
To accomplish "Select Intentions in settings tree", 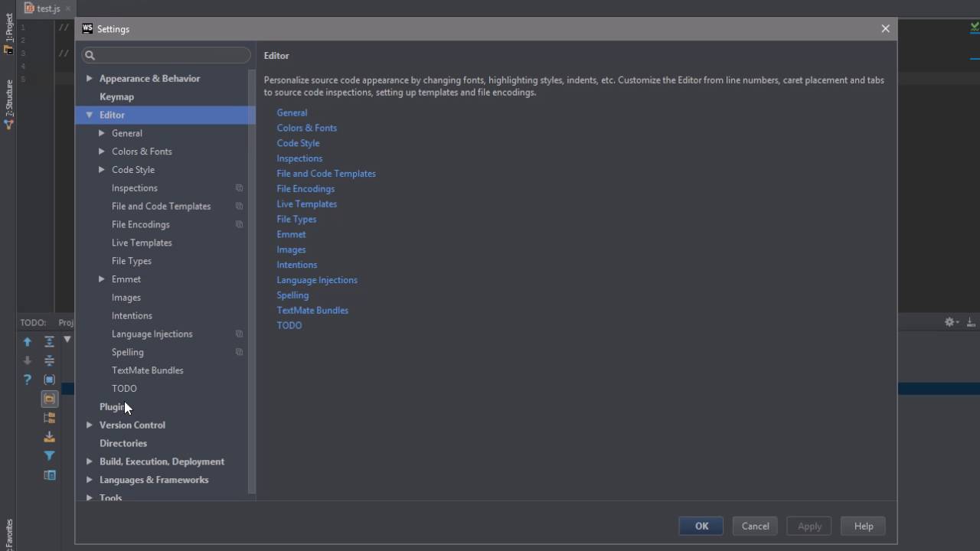I will (x=132, y=315).
